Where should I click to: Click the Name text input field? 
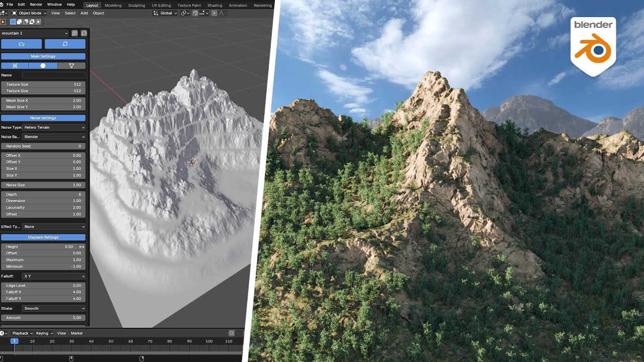[53, 75]
